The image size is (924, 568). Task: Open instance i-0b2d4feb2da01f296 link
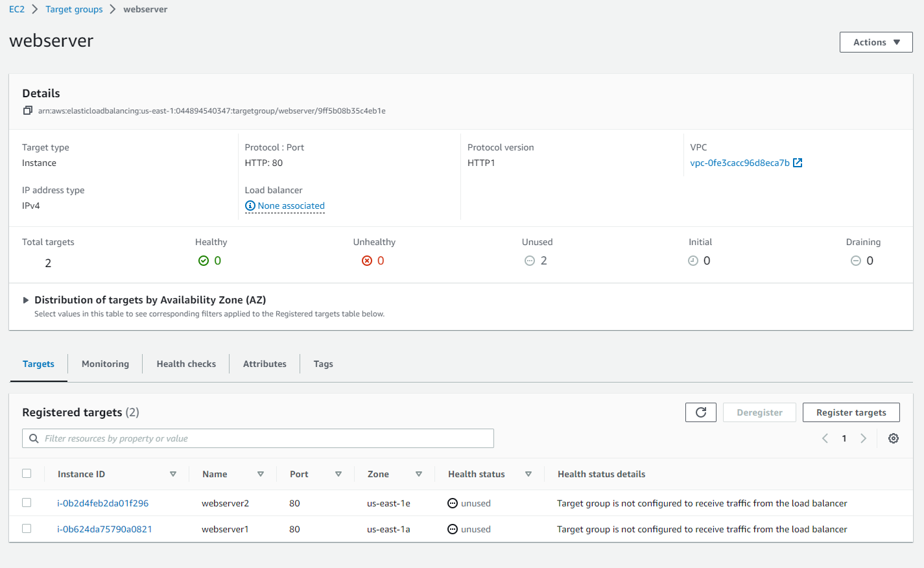point(103,503)
